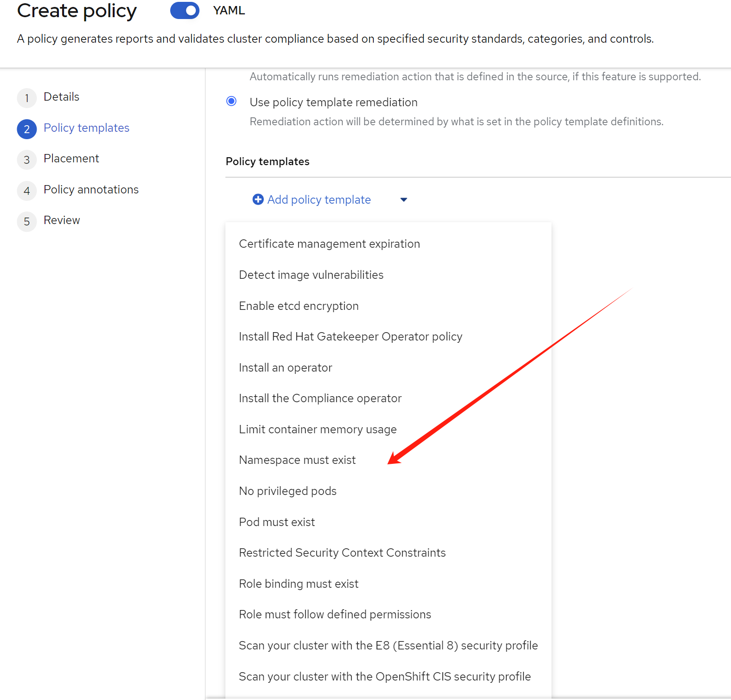Open the Review step
This screenshot has height=700, width=731.
click(62, 220)
